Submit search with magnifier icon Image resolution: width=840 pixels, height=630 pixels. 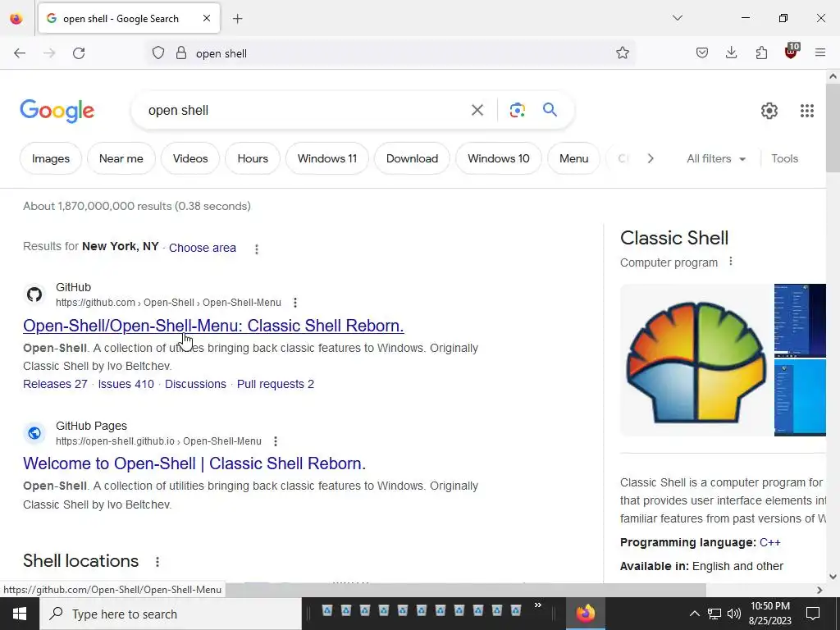point(550,110)
